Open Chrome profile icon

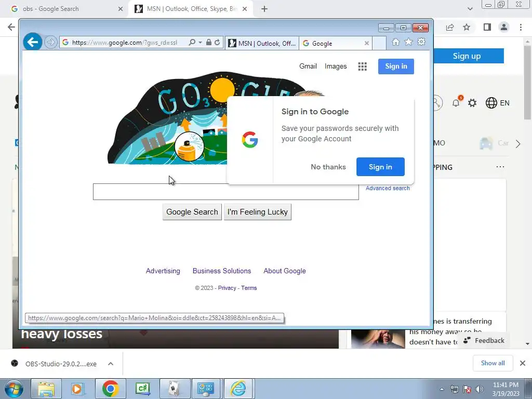(x=504, y=27)
